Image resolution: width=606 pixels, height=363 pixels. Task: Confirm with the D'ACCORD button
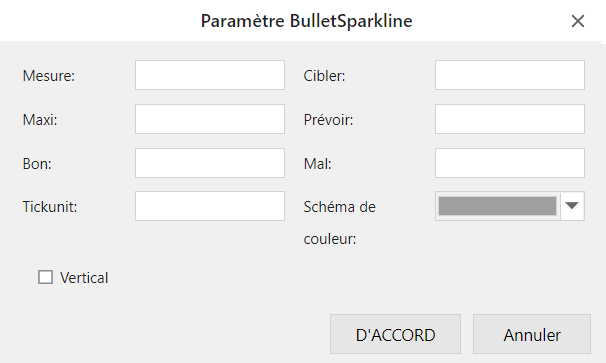[x=395, y=334]
